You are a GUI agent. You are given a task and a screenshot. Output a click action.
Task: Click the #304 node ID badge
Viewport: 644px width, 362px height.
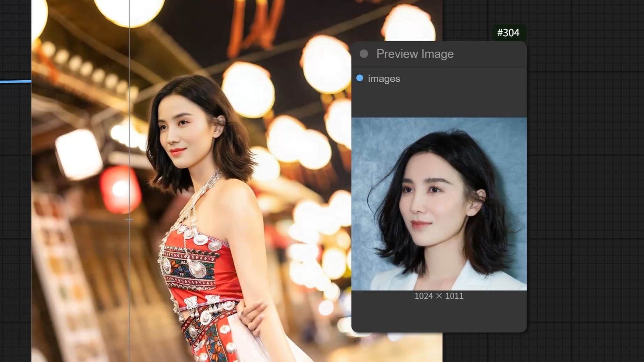pyautogui.click(x=508, y=33)
